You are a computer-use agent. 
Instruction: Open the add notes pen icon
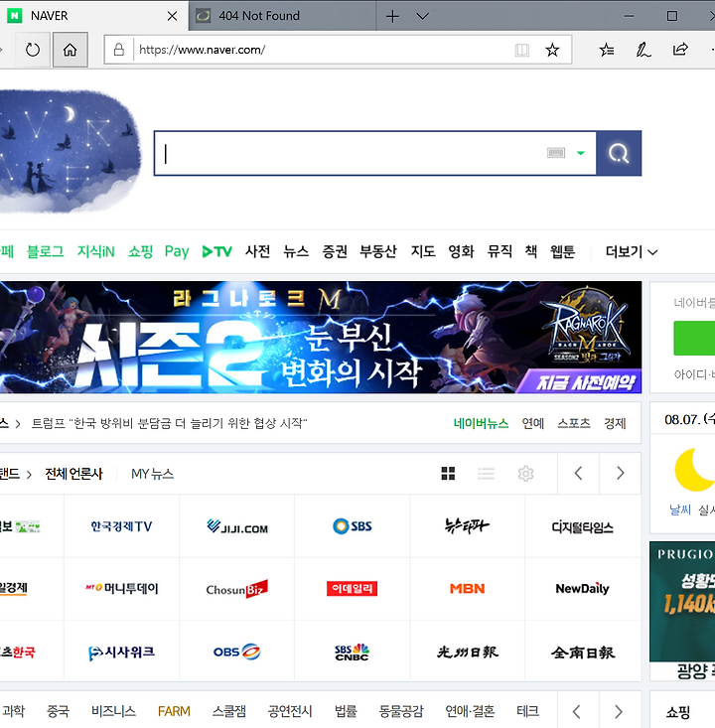[x=643, y=50]
